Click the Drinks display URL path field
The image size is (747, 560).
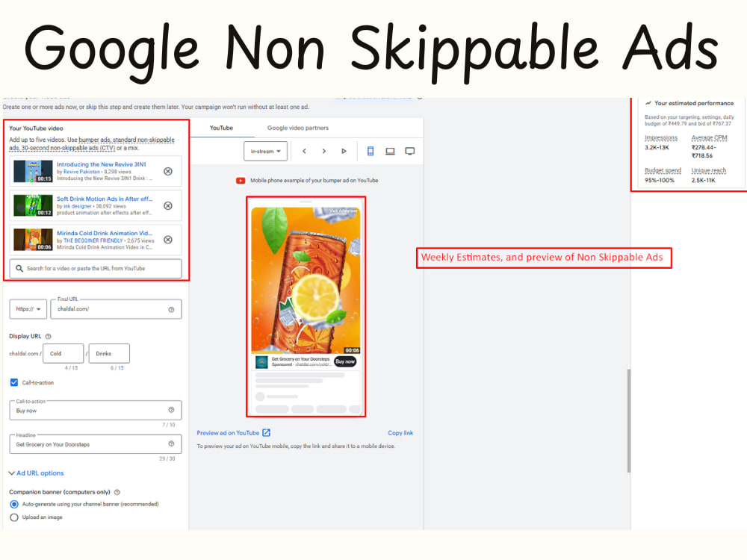pyautogui.click(x=109, y=354)
